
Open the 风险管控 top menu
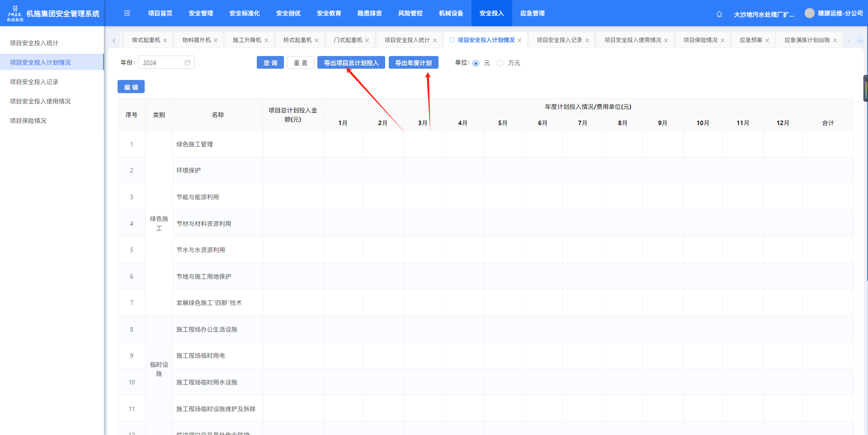click(410, 14)
